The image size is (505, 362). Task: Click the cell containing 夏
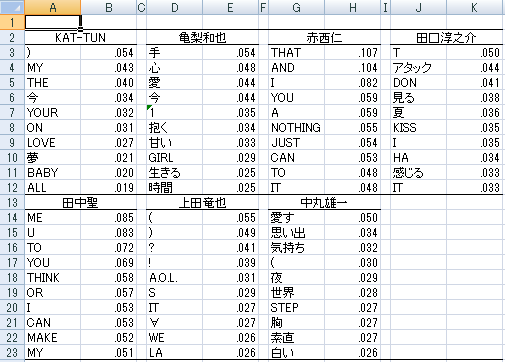(418, 112)
